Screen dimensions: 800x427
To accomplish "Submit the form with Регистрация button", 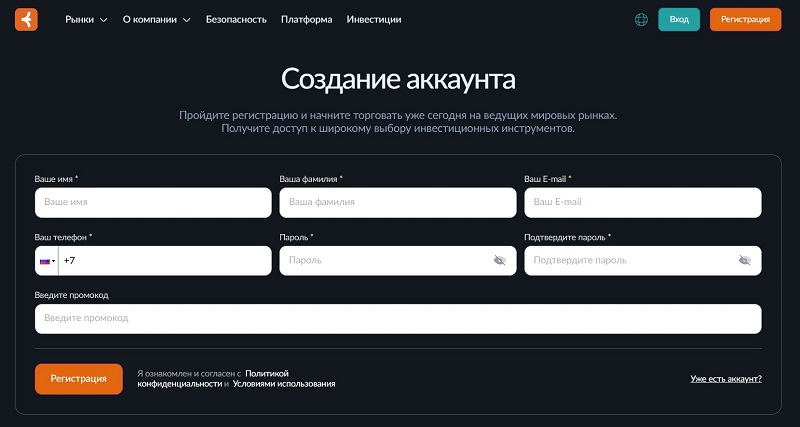I will pyautogui.click(x=79, y=379).
